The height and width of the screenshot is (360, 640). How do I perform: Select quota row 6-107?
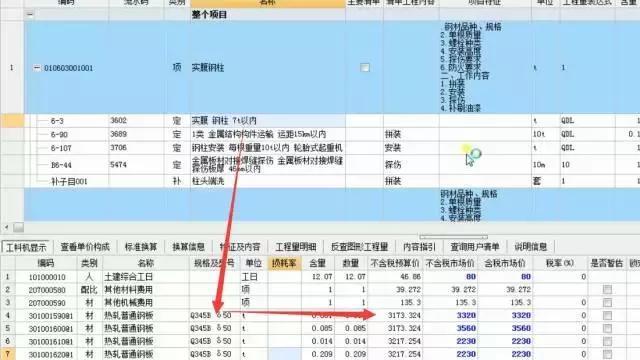(61, 148)
